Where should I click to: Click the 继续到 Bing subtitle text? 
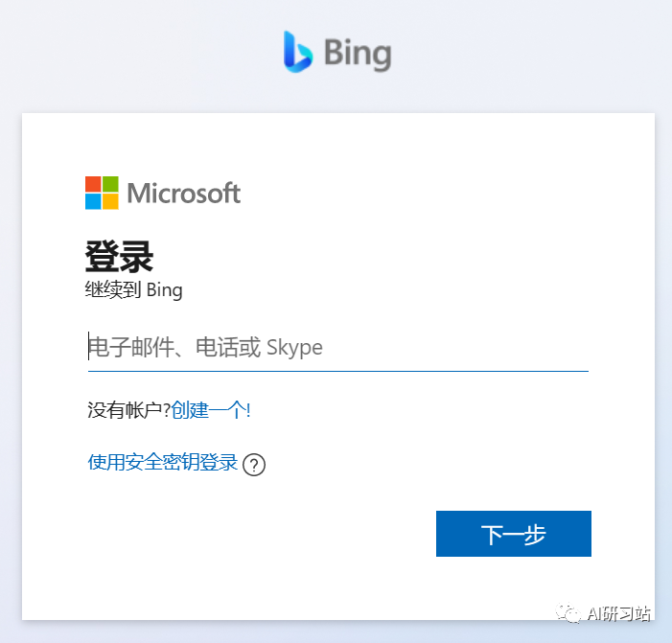(x=133, y=290)
